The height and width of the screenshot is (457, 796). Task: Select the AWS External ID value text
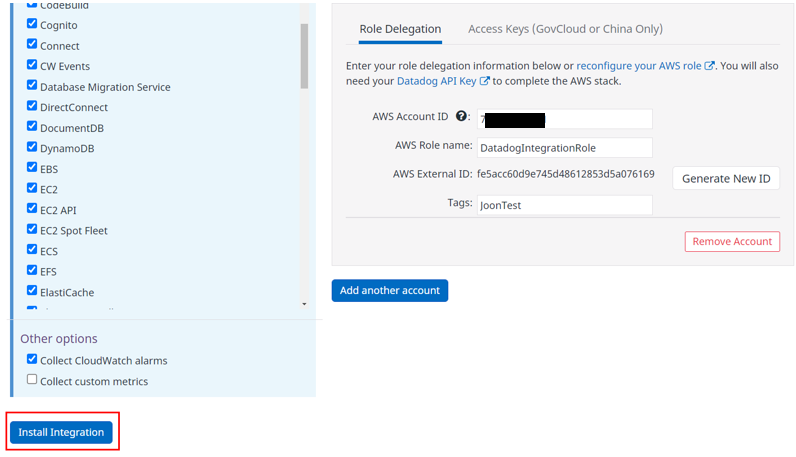(566, 174)
